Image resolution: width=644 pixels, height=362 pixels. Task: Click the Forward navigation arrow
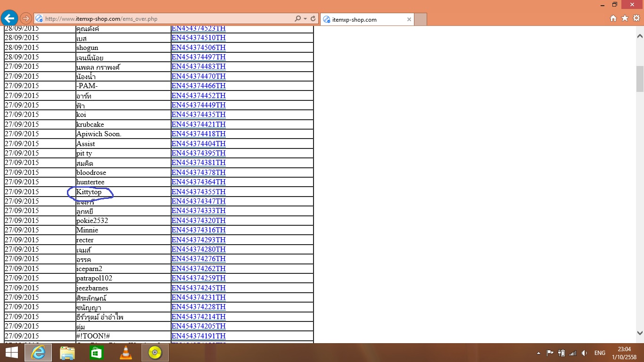point(26,18)
